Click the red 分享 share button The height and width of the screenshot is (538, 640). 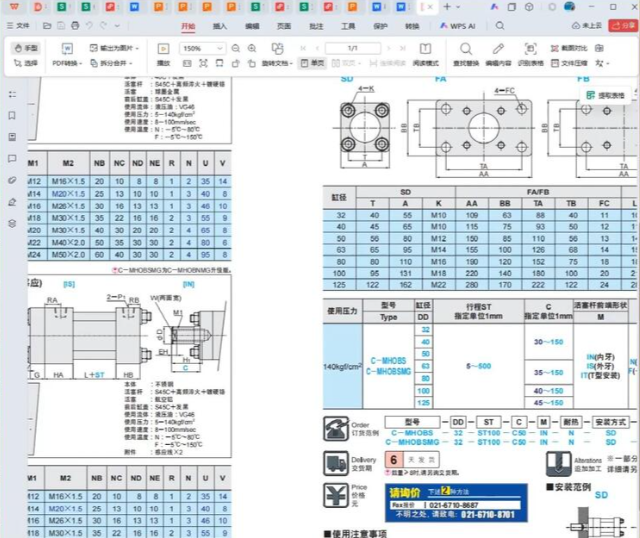pos(623,26)
